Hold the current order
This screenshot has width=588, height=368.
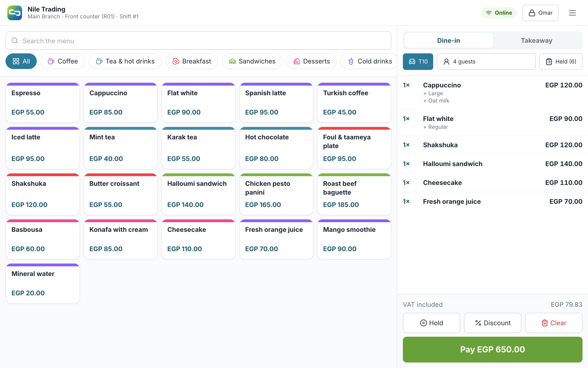431,323
